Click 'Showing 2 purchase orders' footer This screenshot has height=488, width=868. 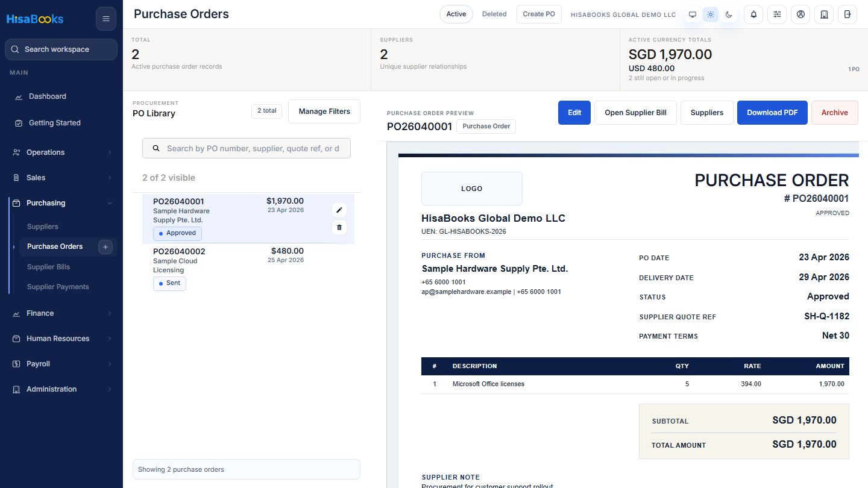click(247, 469)
